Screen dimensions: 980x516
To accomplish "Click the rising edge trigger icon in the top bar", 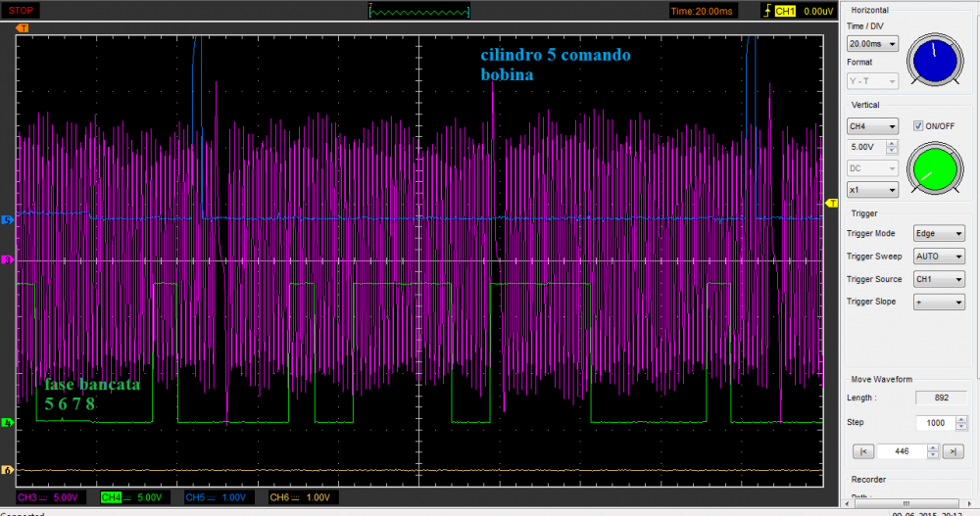I will [x=766, y=11].
